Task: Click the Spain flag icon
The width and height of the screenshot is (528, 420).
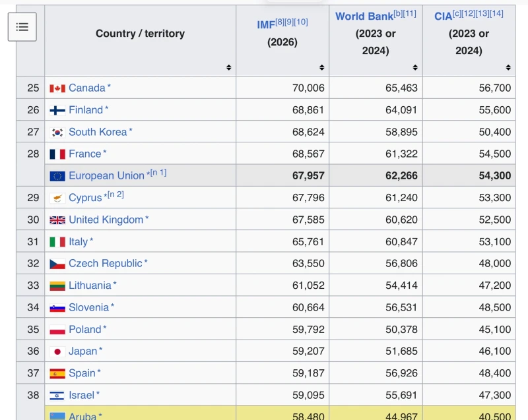Action: [x=57, y=374]
